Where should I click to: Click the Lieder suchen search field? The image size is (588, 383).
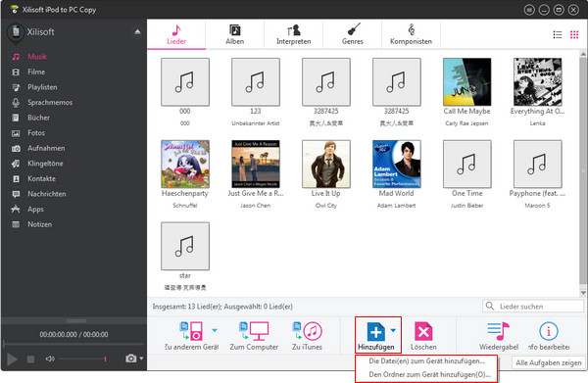pos(533,307)
